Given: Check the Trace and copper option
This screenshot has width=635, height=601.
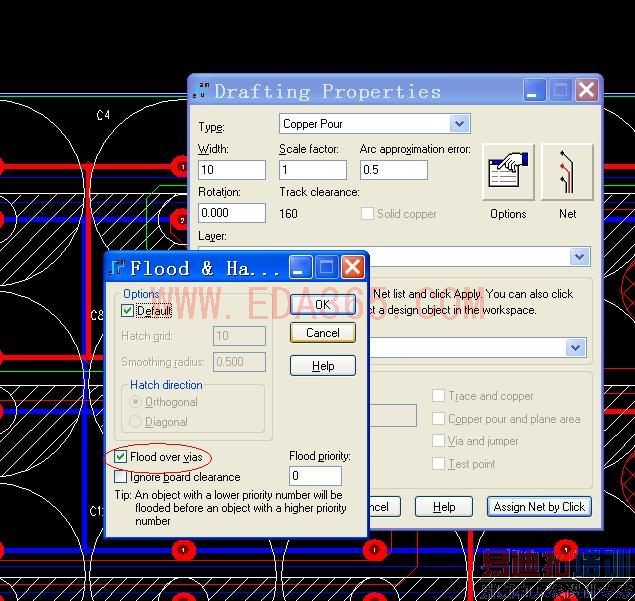Looking at the screenshot, I should click(438, 395).
